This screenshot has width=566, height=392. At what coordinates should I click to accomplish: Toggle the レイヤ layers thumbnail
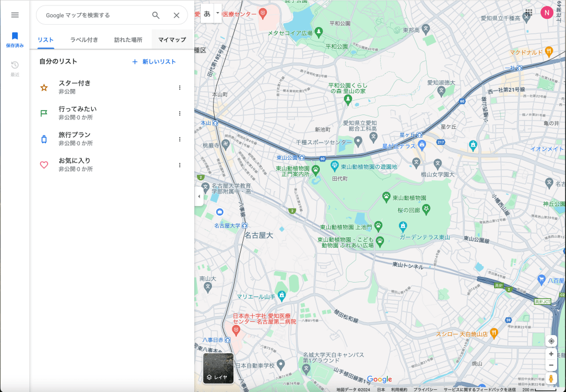(218, 368)
